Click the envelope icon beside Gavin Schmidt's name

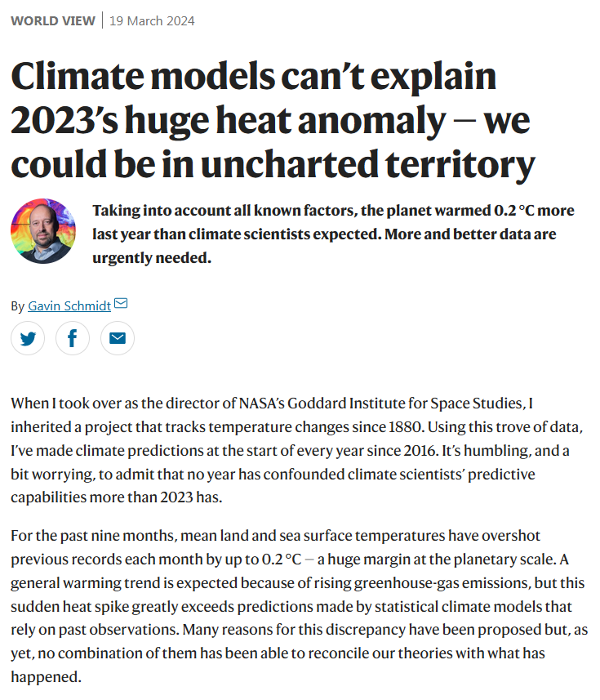121,302
